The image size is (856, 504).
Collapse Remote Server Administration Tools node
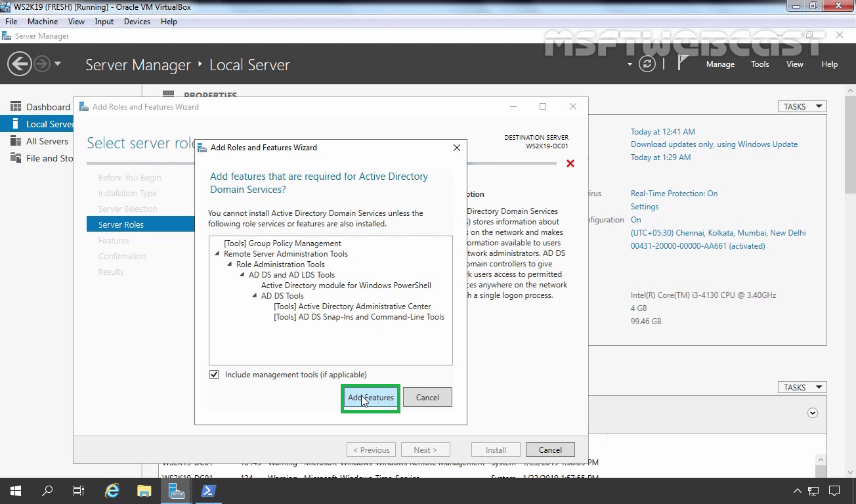pyautogui.click(x=217, y=254)
